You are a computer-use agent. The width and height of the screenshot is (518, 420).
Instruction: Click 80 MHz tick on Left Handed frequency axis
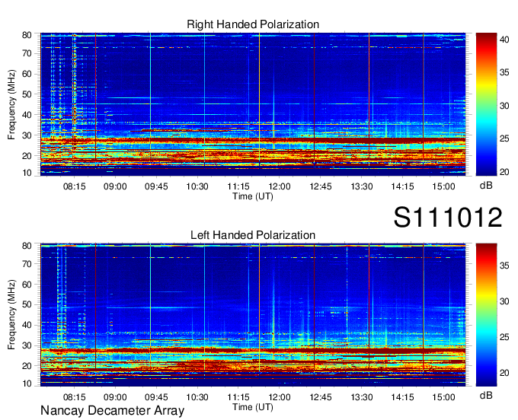pos(27,246)
